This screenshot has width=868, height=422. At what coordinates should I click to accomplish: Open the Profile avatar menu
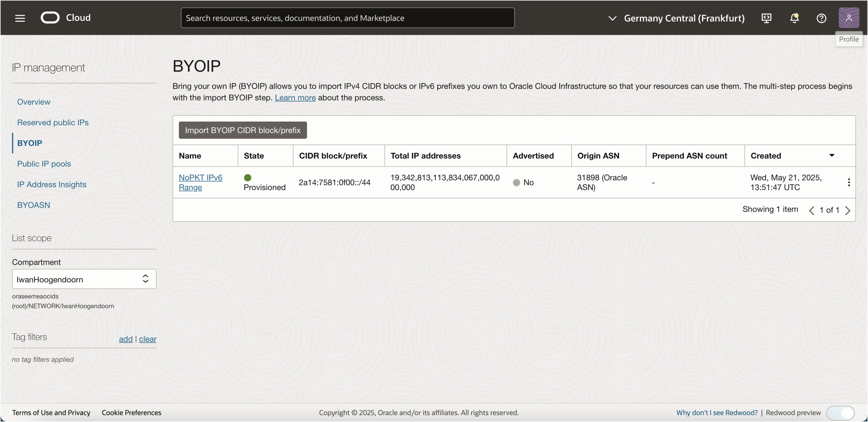click(x=849, y=18)
